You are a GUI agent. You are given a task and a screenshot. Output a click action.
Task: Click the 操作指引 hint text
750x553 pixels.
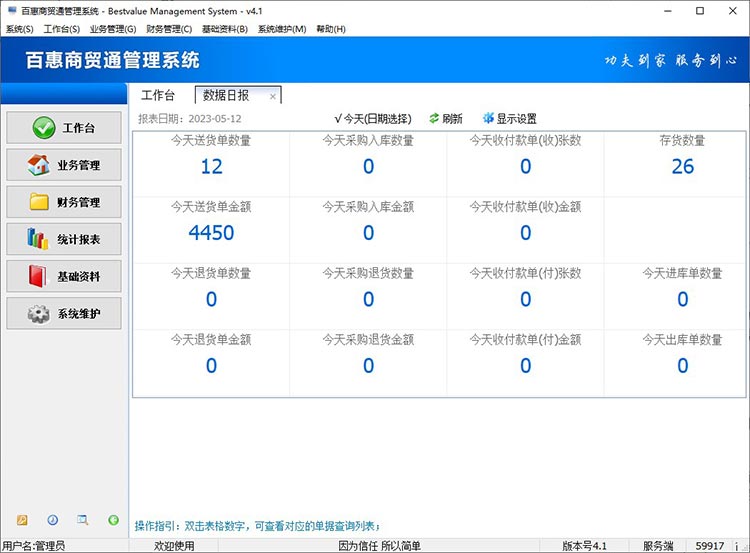[258, 526]
